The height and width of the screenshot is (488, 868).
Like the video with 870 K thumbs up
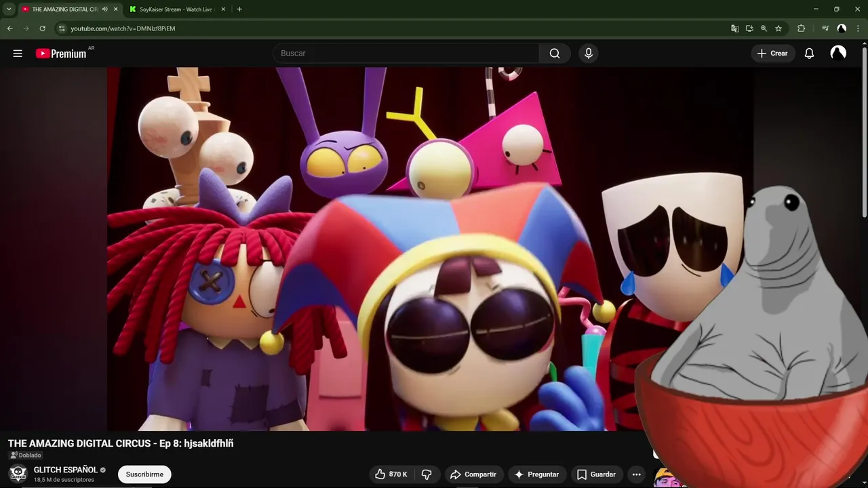click(391, 474)
